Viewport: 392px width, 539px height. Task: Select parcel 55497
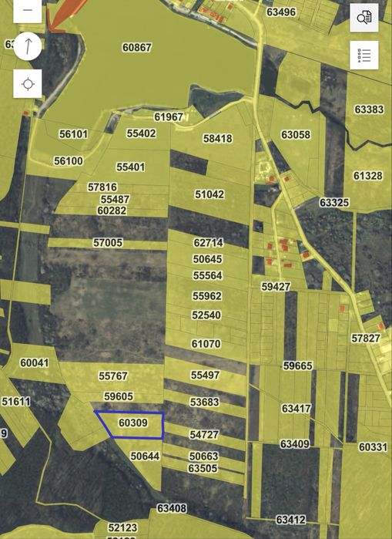[205, 375]
